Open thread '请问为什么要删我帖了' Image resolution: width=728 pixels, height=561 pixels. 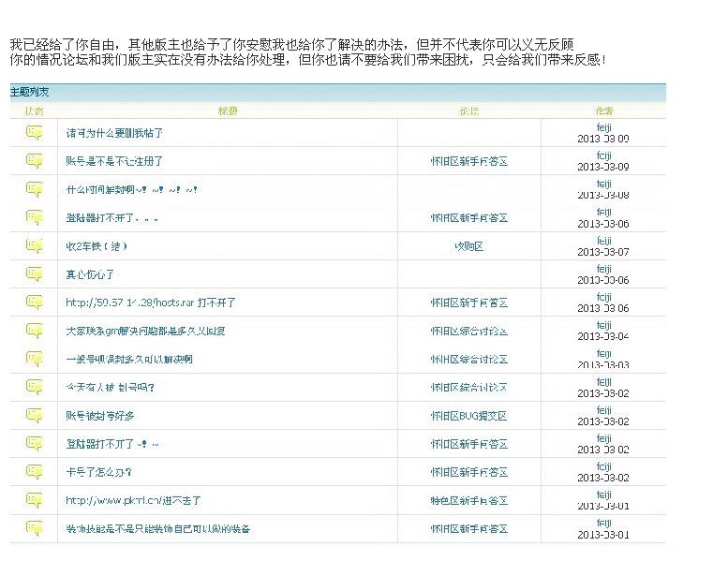[114, 133]
